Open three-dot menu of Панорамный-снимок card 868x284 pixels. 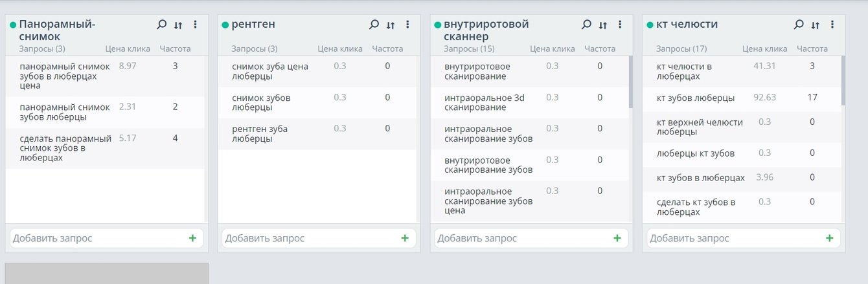195,25
